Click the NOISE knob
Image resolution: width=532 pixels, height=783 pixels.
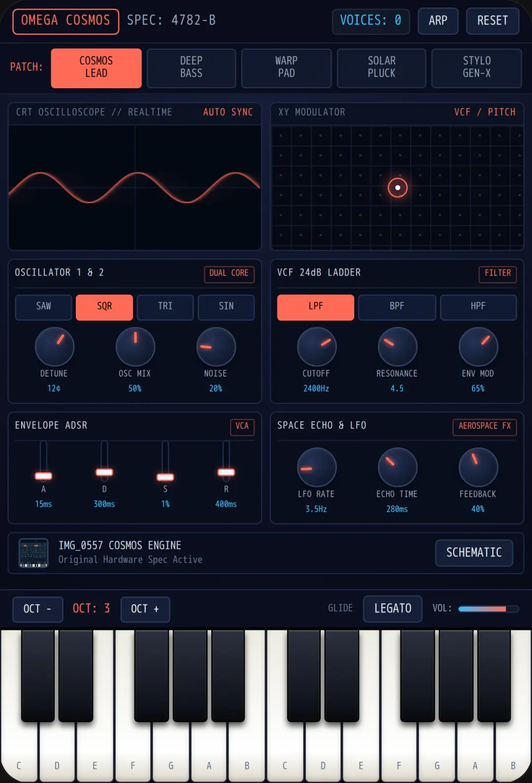(216, 347)
